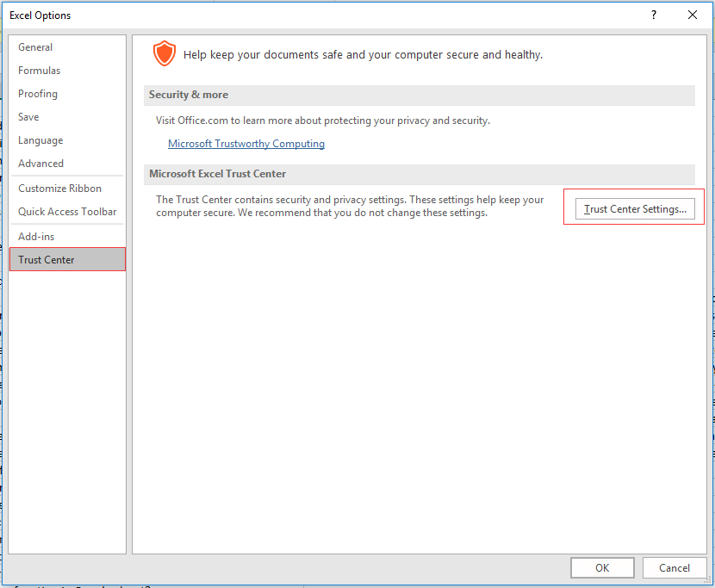Screen dimensions: 715x588
Task: Open Trust Center Settings
Action: tap(635, 209)
